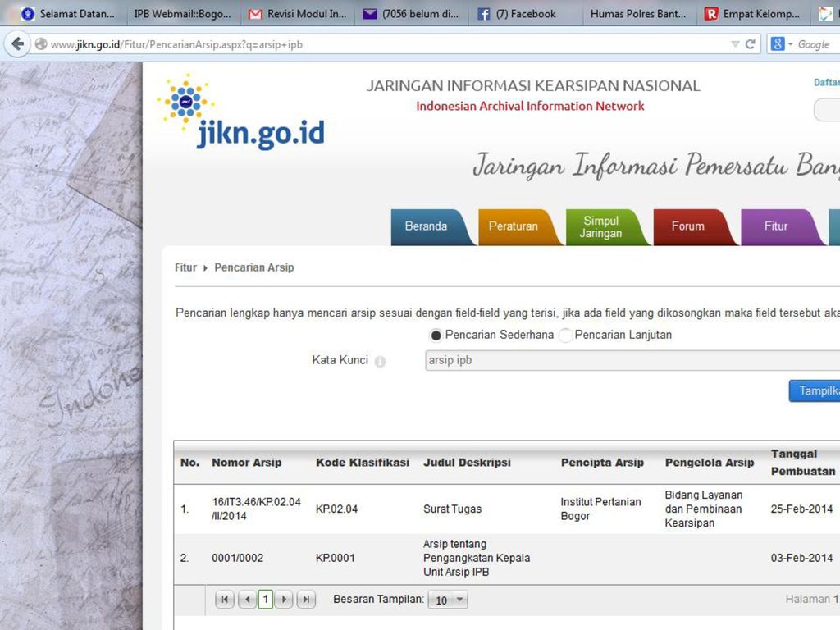Click the Kata Kunci info icon
840x630 pixels.
coord(380,362)
